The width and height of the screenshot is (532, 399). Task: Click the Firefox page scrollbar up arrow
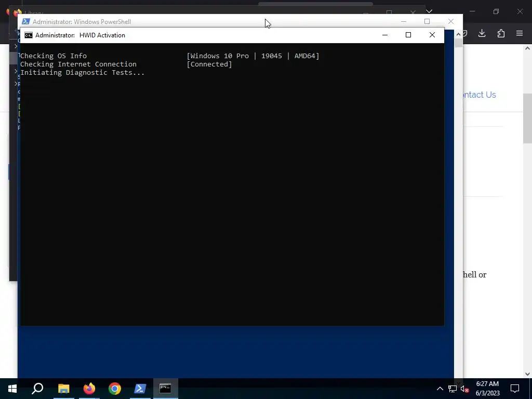[527, 48]
